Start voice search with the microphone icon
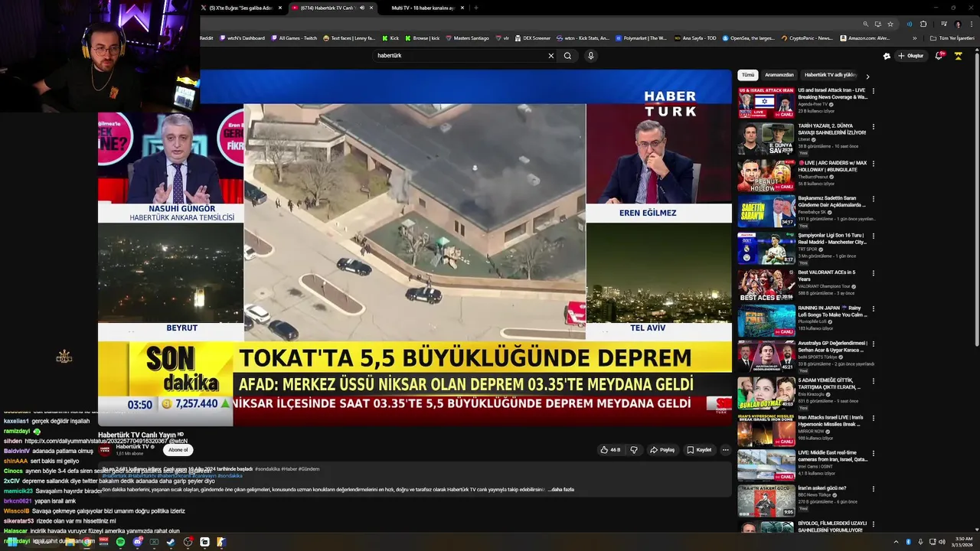 pyautogui.click(x=590, y=56)
